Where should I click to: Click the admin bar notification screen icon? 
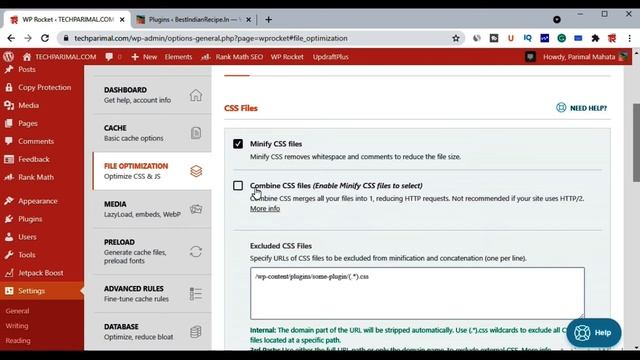pos(530,57)
